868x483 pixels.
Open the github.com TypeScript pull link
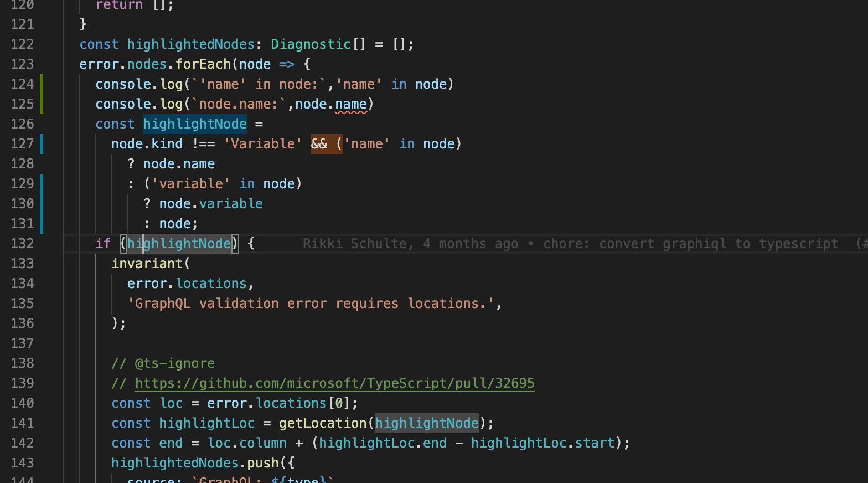coord(334,383)
